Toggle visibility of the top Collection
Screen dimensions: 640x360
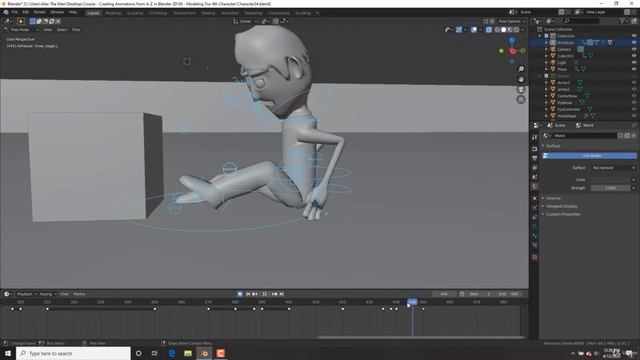(x=634, y=36)
